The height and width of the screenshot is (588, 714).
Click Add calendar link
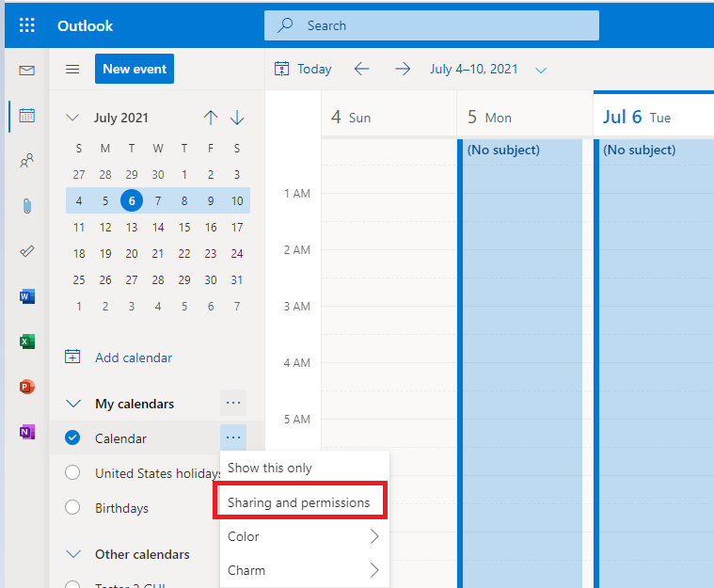point(134,358)
